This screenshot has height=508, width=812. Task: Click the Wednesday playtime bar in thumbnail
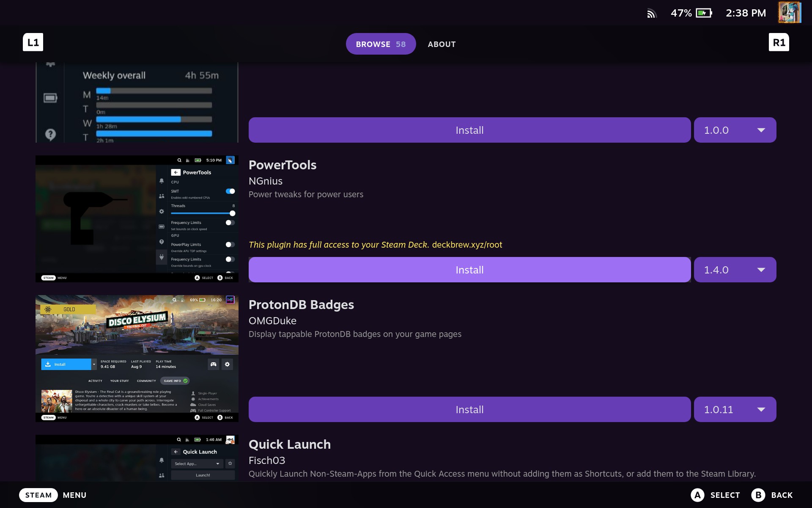tap(154, 119)
